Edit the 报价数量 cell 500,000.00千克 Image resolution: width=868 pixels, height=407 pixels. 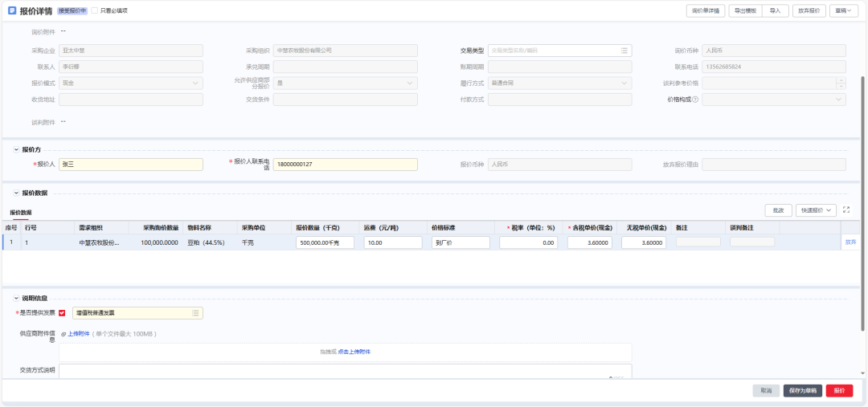click(325, 242)
